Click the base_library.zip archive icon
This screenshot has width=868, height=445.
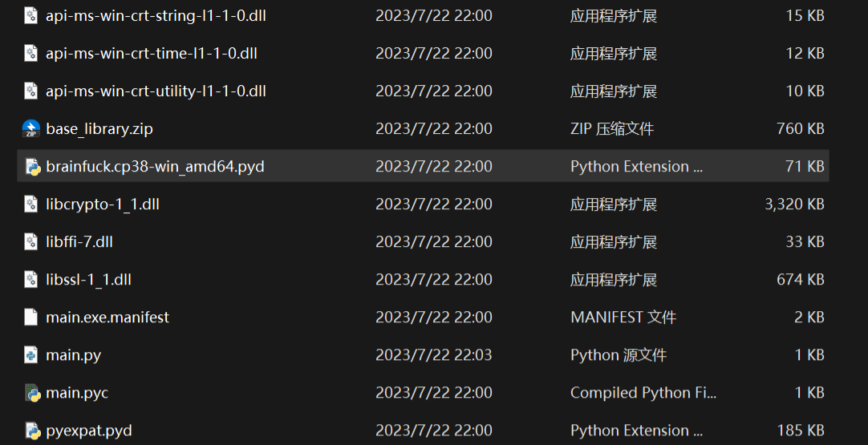(x=31, y=128)
